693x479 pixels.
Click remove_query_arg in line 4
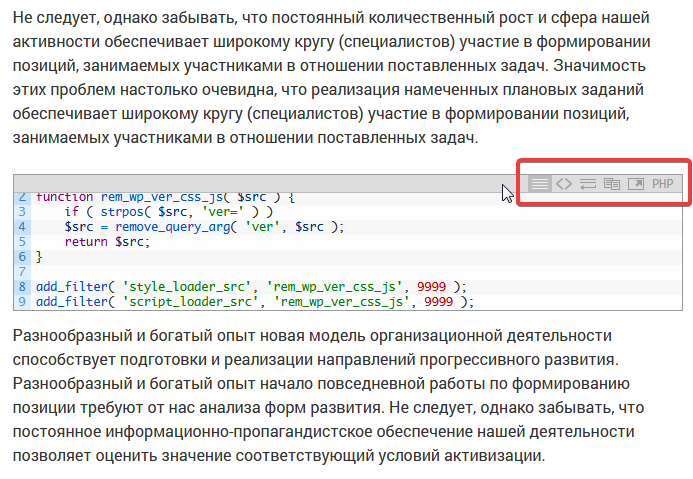pos(172,227)
